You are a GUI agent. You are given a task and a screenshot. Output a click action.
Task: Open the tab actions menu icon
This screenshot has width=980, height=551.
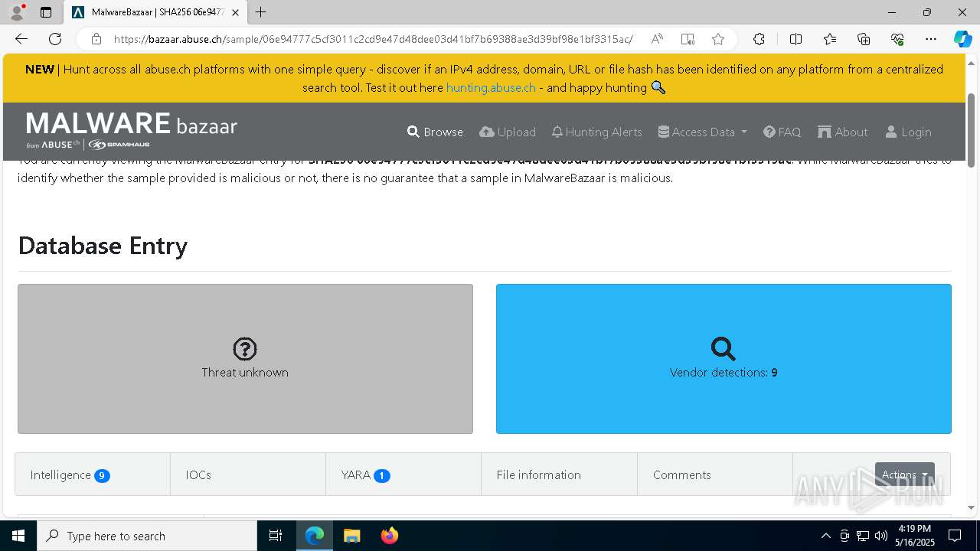pos(46,12)
